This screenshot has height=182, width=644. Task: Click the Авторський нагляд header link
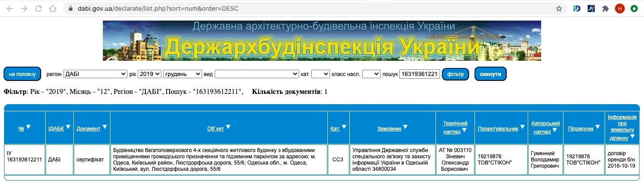point(545,127)
